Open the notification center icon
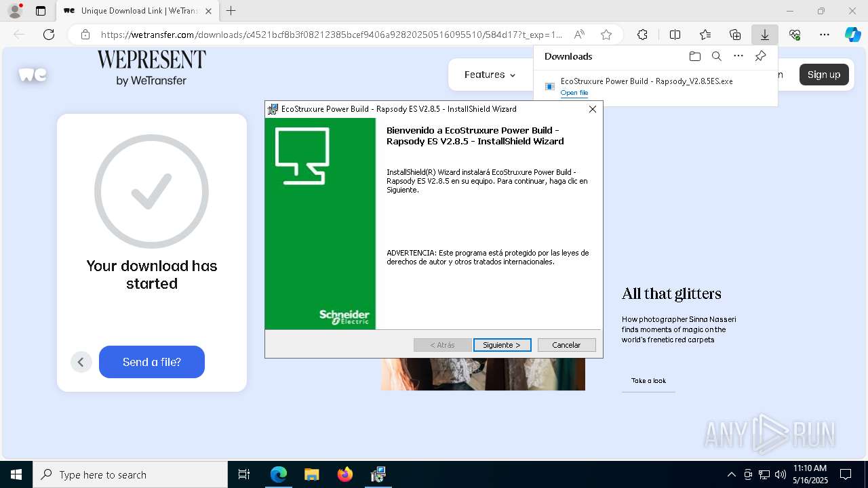Viewport: 868px width, 488px height. point(846,474)
